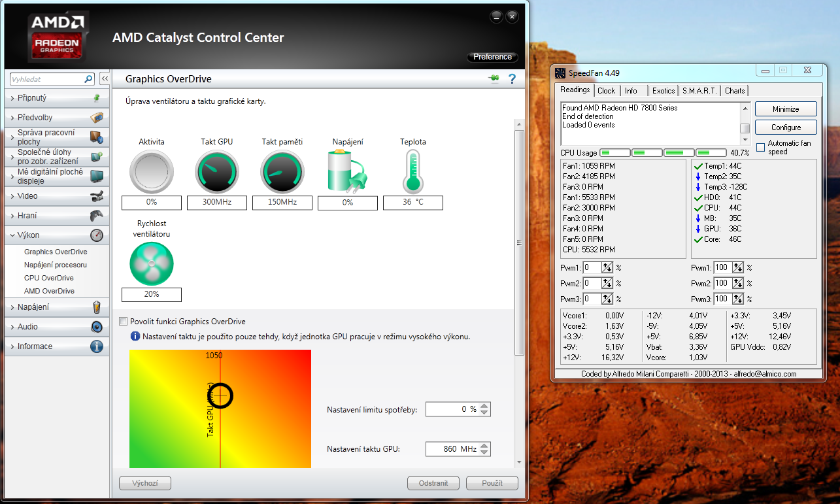Switch to SpeedFan's Clock tab
Screen dimensions: 840x504
(606, 91)
